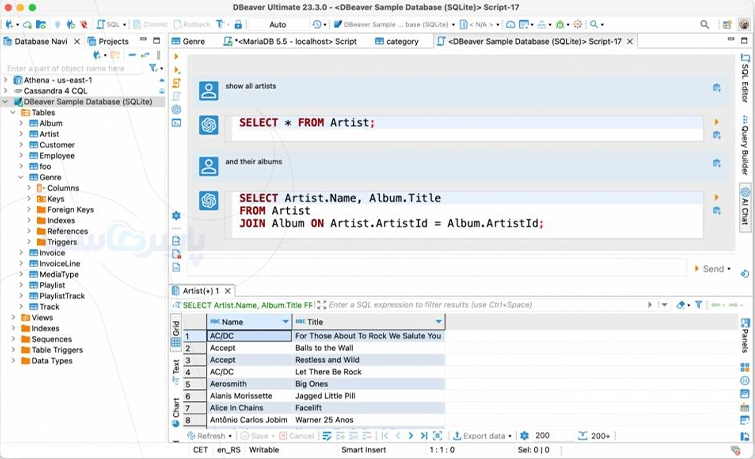Click the New Connection plug icon in toolbar
The width and height of the screenshot is (755, 459).
point(9,24)
